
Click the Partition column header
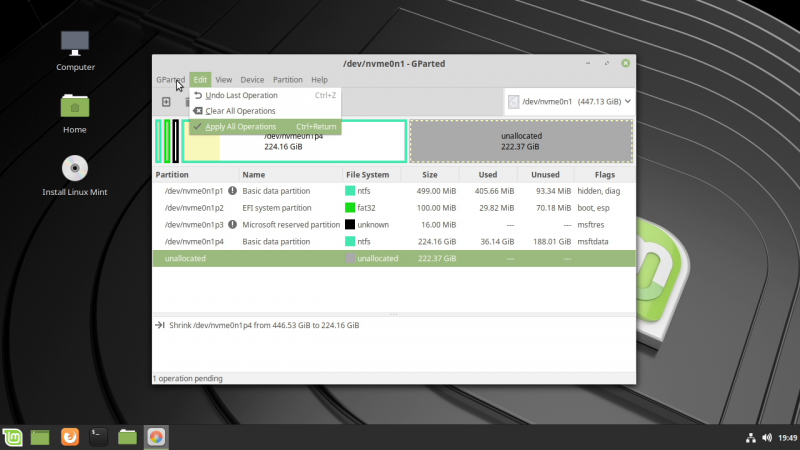point(196,174)
